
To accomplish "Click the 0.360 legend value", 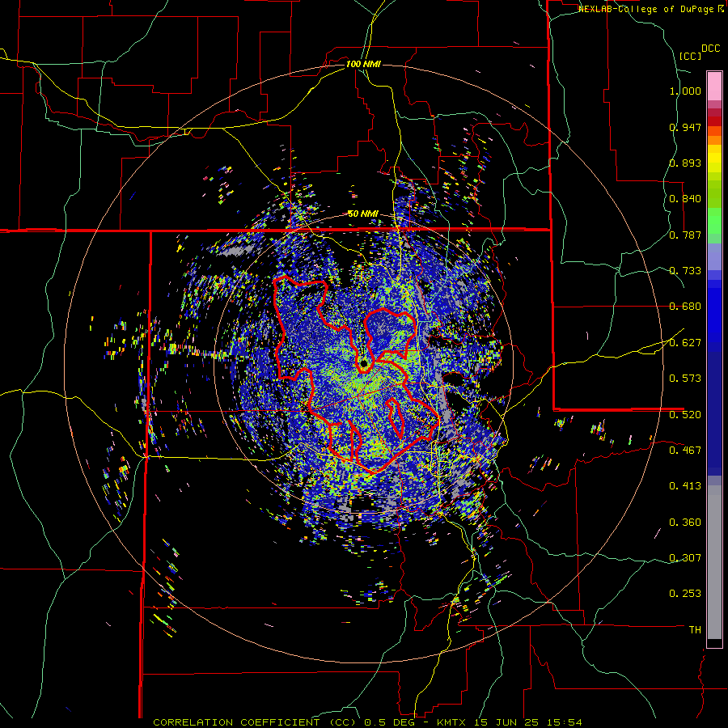I will (685, 523).
